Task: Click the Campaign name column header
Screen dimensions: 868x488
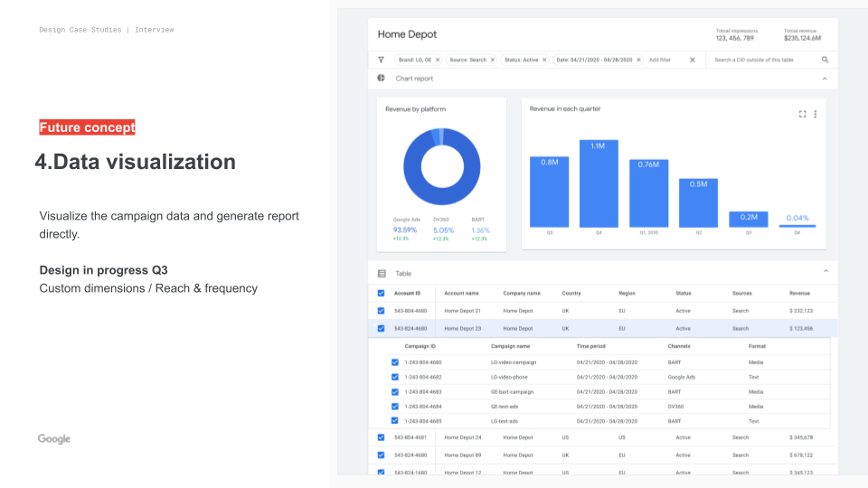Action: [x=510, y=346]
